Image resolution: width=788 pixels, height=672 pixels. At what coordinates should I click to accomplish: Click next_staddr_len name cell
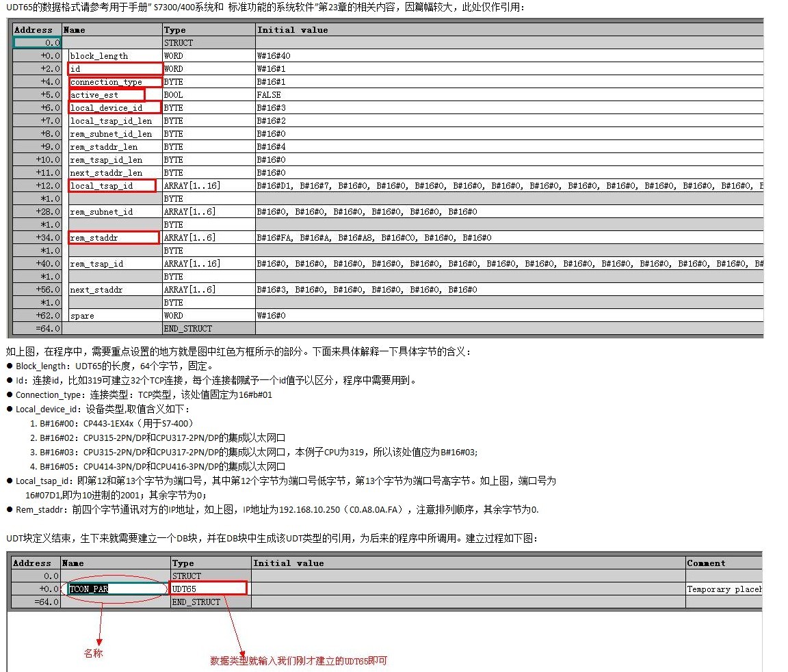115,173
